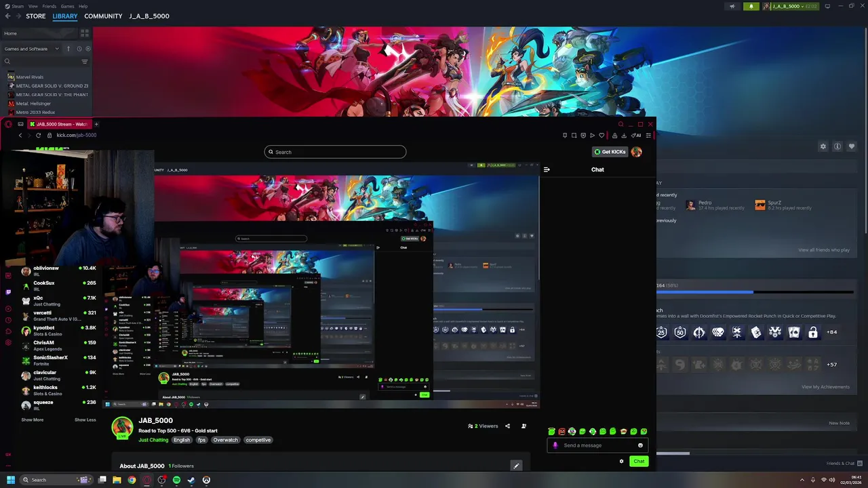
Task: Open Steam game settings gear icon
Action: (x=823, y=146)
